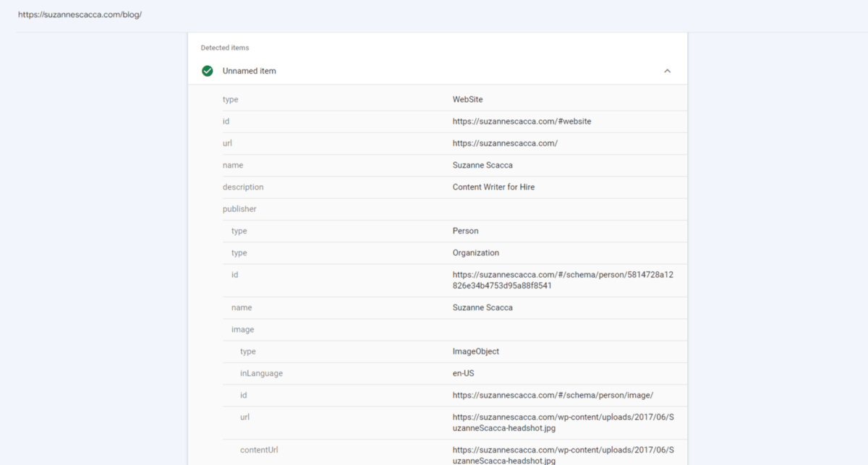Image resolution: width=868 pixels, height=465 pixels.
Task: Click the publisher property row
Action: tap(239, 208)
